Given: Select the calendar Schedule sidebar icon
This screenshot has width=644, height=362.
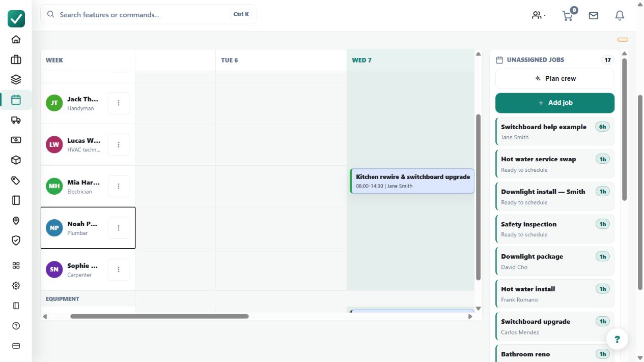Looking at the screenshot, I should (16, 100).
